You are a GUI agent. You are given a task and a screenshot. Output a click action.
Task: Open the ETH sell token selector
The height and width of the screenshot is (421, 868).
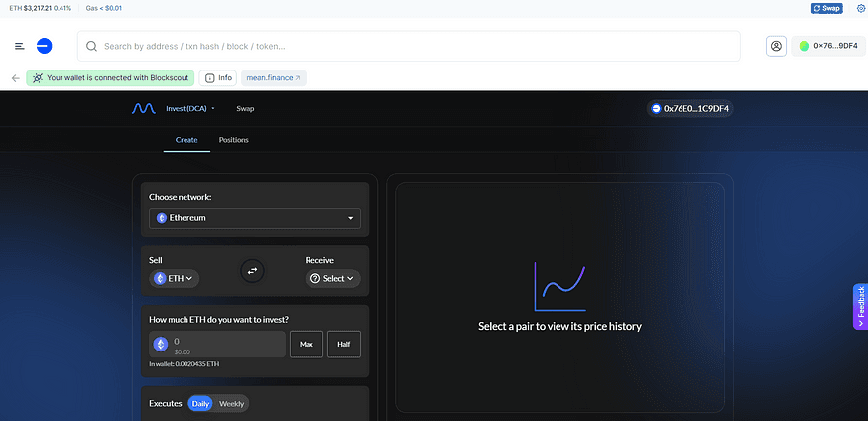click(x=175, y=278)
